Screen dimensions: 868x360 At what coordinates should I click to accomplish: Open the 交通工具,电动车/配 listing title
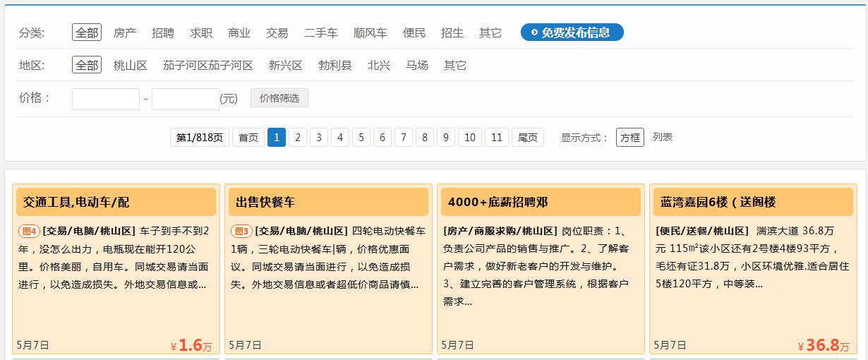[76, 202]
